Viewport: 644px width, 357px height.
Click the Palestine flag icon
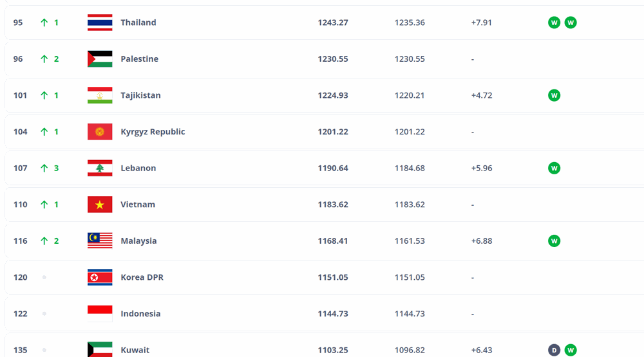[100, 59]
